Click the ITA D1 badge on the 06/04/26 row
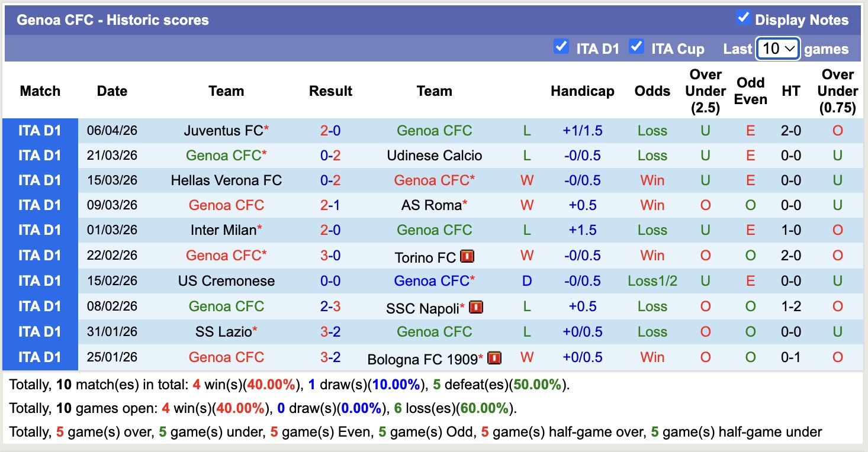868x452 pixels. (41, 131)
